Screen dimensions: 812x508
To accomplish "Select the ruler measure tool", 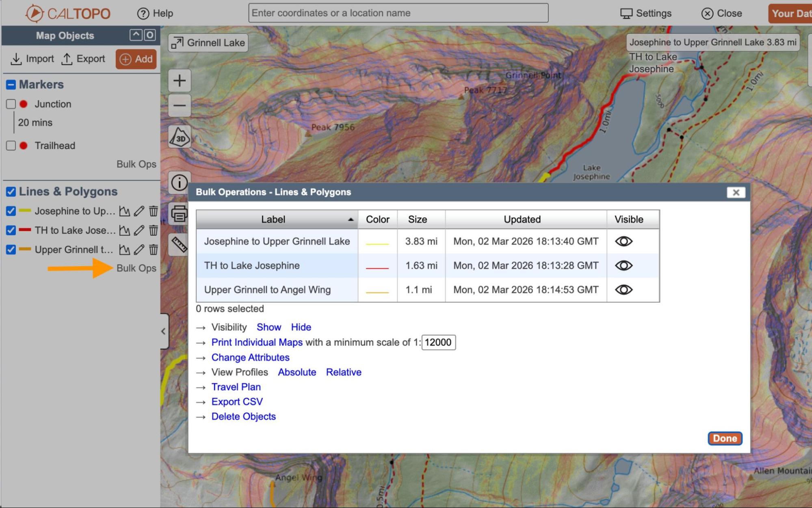I will click(x=179, y=244).
